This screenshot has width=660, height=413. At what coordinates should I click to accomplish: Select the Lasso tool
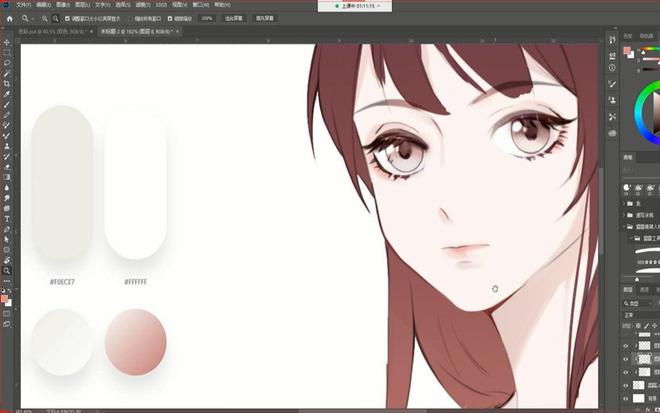[x=7, y=62]
